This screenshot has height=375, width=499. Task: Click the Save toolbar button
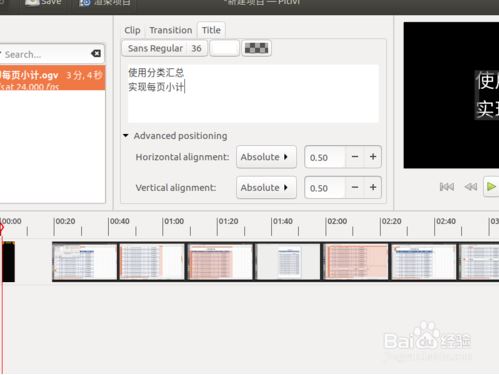(x=43, y=3)
